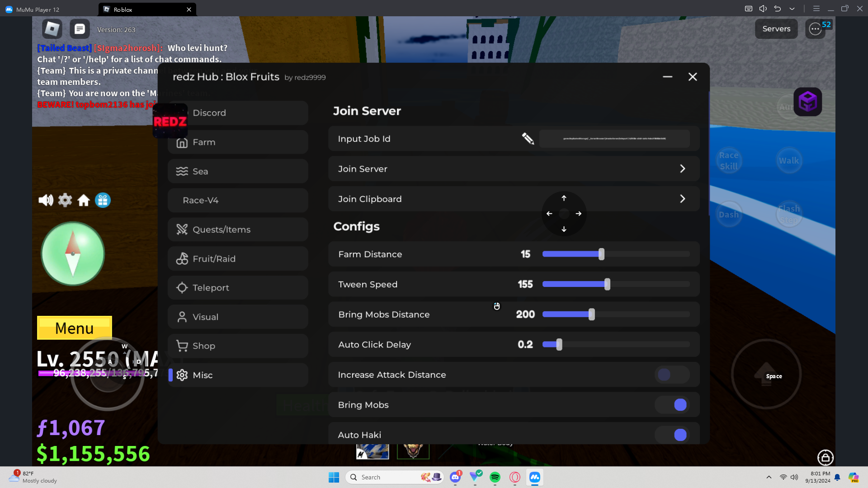The height and width of the screenshot is (488, 868).
Task: Select the Misc tab
Action: pos(238,375)
